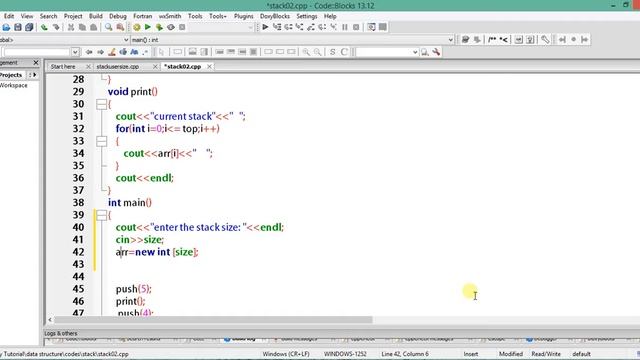
Task: Click the Open file icon in toolbar
Action: [6, 27]
